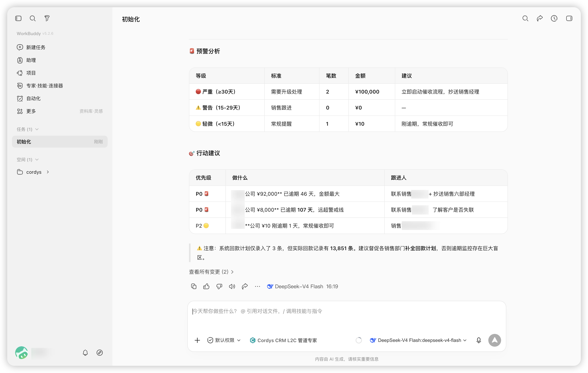Click the 初始化 page title
This screenshot has width=588, height=373.
tap(131, 19)
